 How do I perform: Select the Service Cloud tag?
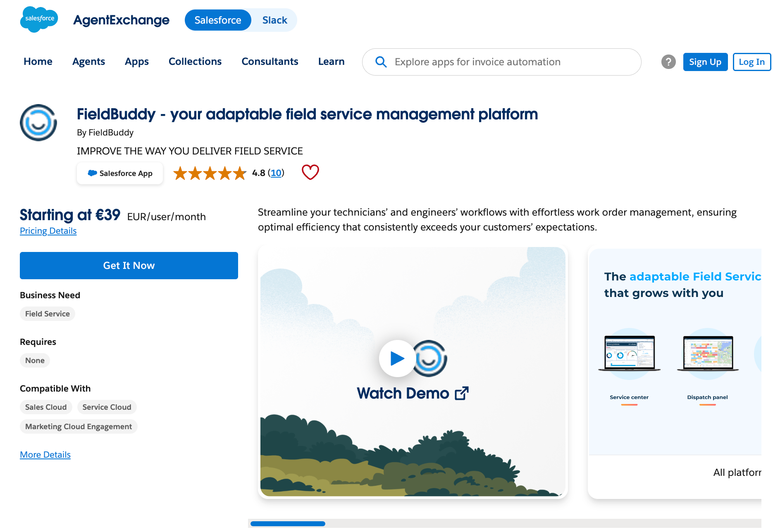(x=107, y=407)
